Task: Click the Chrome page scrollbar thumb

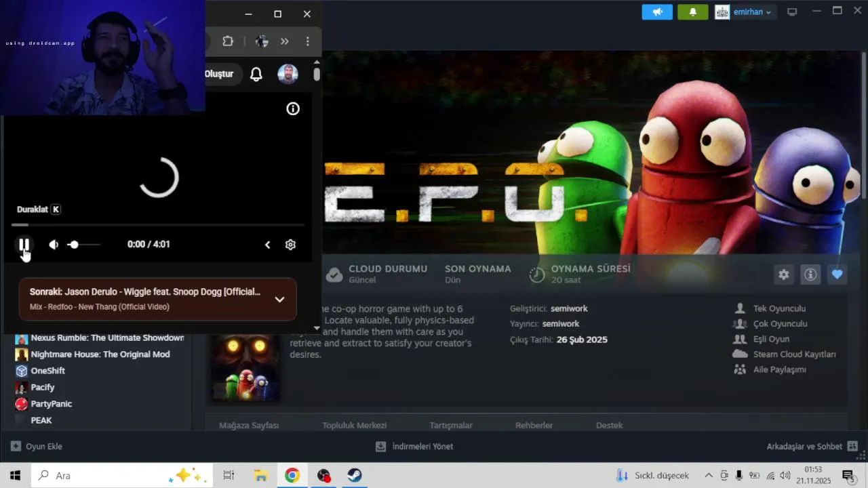Action: pos(317,74)
